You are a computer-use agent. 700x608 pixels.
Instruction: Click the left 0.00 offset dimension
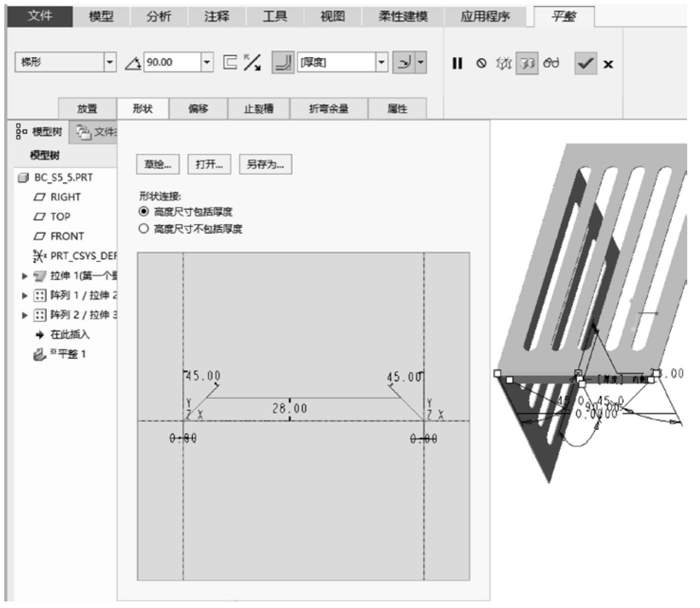point(183,438)
